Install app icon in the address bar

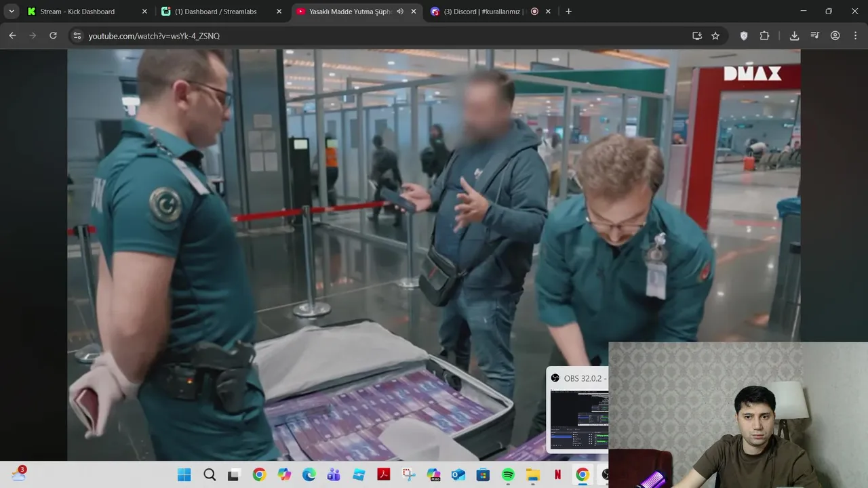coord(696,36)
